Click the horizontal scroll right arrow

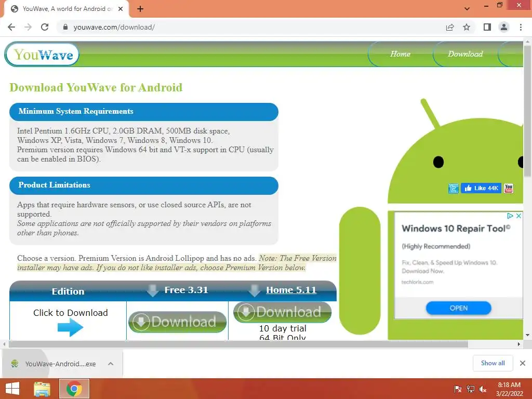tap(519, 344)
